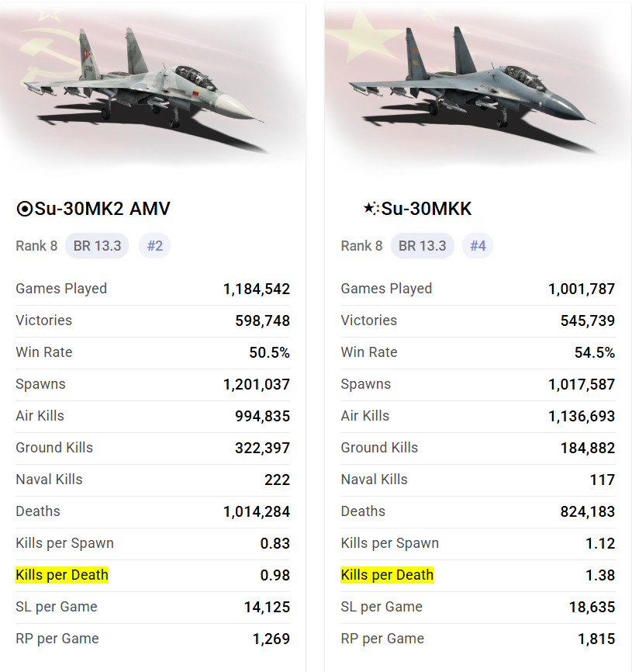Click Rank 8 label on Su-30MKK card
This screenshot has width=632, height=672.
pyautogui.click(x=361, y=246)
